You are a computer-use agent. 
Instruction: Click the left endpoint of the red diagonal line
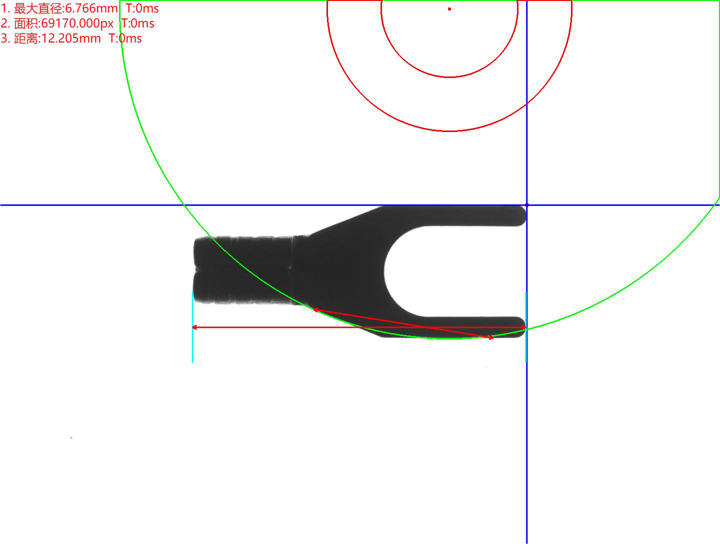316,309
